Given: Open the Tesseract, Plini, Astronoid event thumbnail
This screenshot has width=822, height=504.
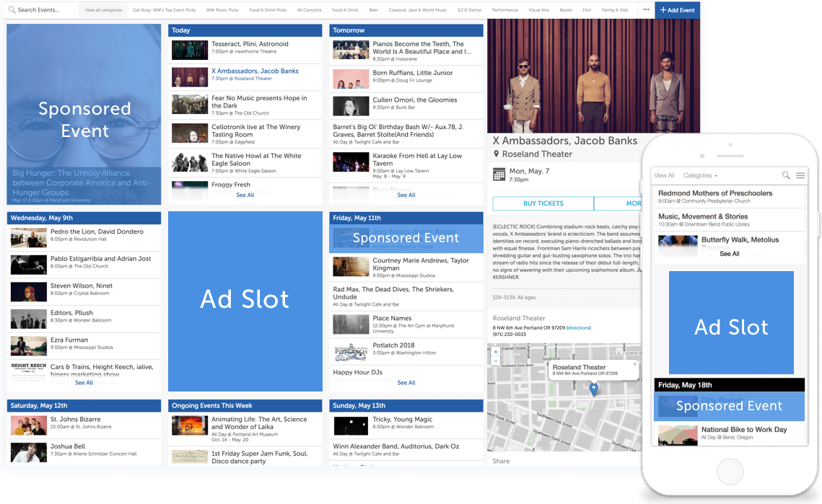Looking at the screenshot, I should 190,49.
